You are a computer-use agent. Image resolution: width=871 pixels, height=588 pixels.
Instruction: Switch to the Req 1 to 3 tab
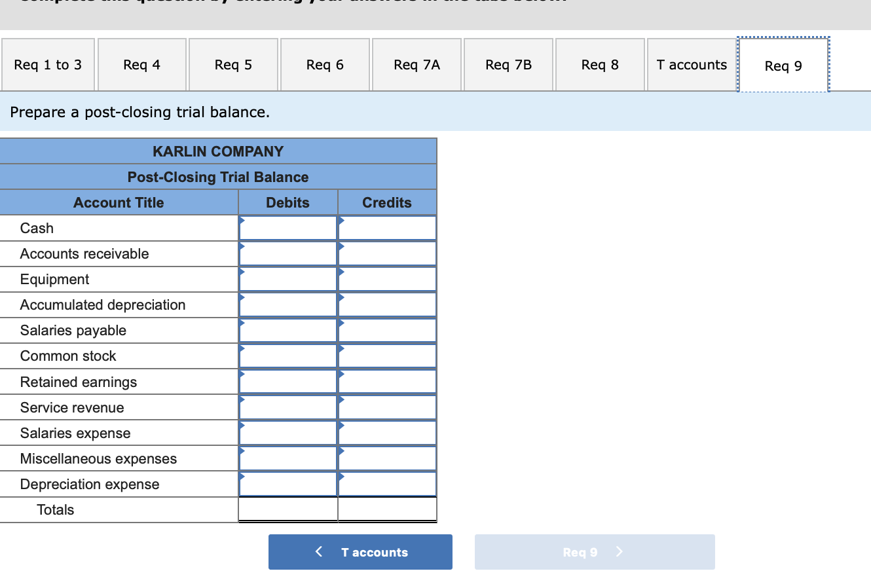47,64
